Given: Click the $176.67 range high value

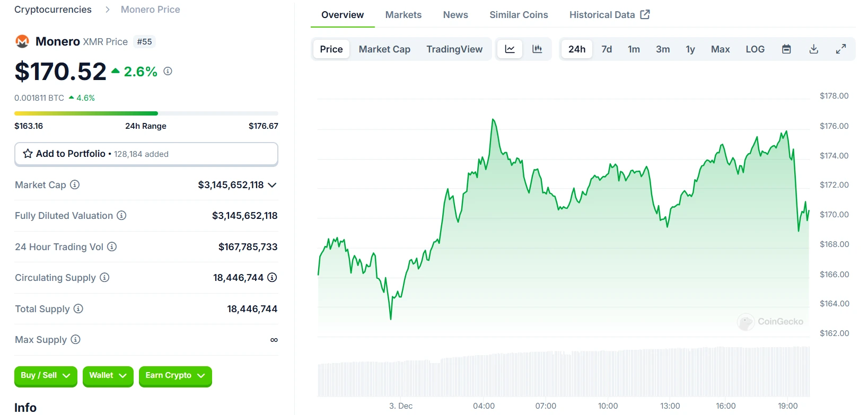Looking at the screenshot, I should pyautogui.click(x=264, y=126).
